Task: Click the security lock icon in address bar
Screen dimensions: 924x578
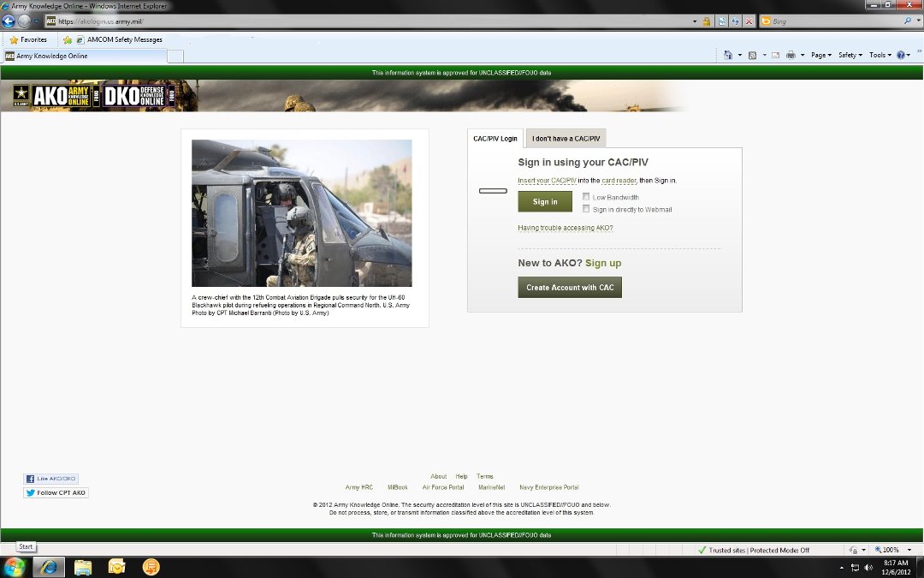Action: (706, 21)
